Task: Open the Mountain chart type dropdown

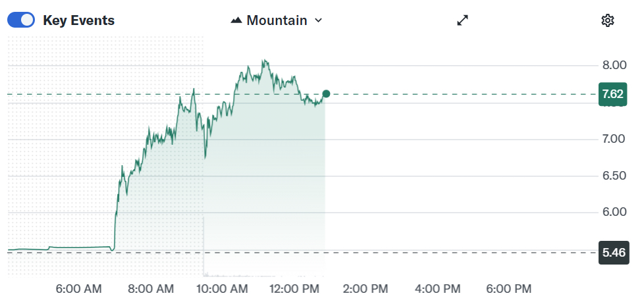Action: (277, 20)
